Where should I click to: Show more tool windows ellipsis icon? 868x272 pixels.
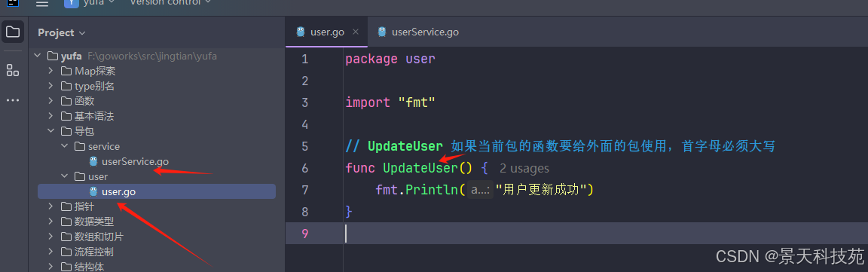coord(13,101)
